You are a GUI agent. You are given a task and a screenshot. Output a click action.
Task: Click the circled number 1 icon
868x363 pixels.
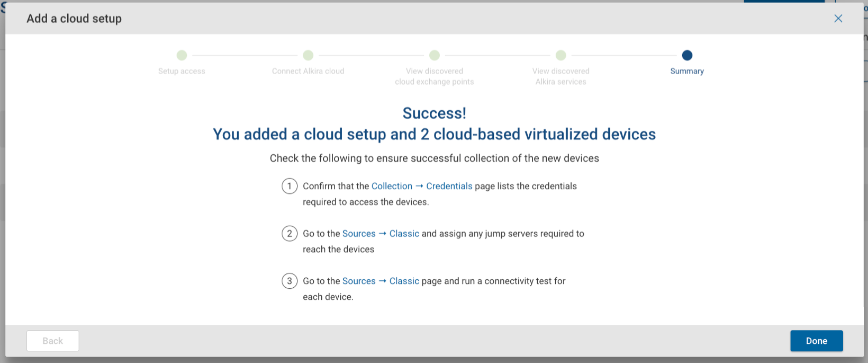290,186
